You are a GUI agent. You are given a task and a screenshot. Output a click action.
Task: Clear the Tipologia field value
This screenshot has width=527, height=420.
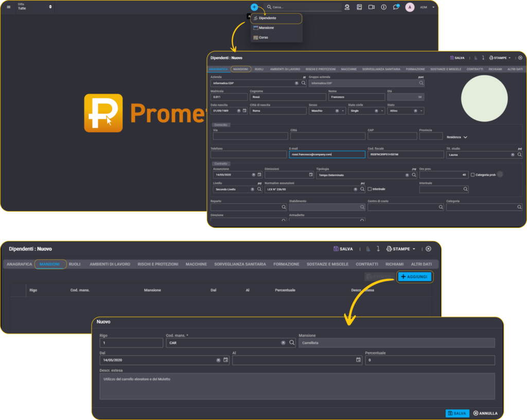pos(407,175)
